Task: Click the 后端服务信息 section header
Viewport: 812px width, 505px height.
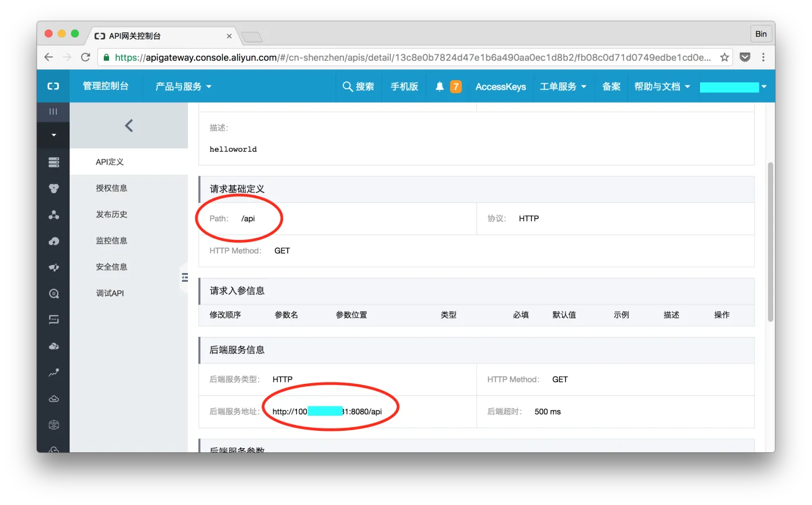Action: 476,350
